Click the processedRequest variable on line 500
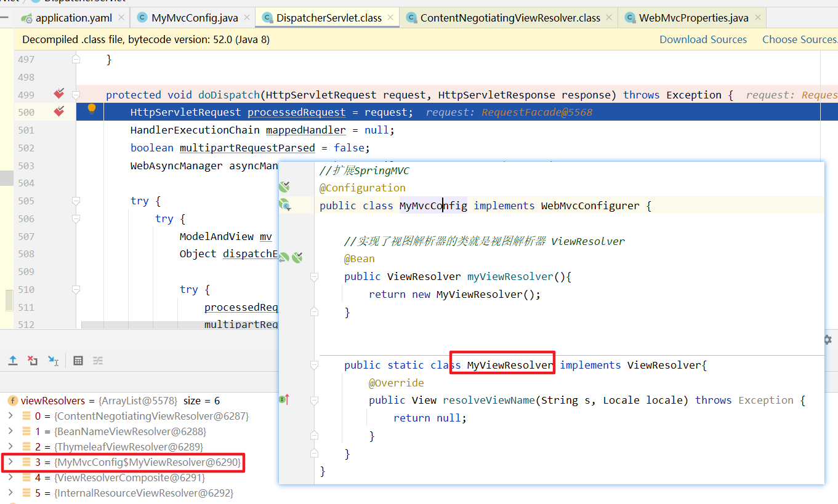Screen dimensions: 838x504 (x=297, y=112)
